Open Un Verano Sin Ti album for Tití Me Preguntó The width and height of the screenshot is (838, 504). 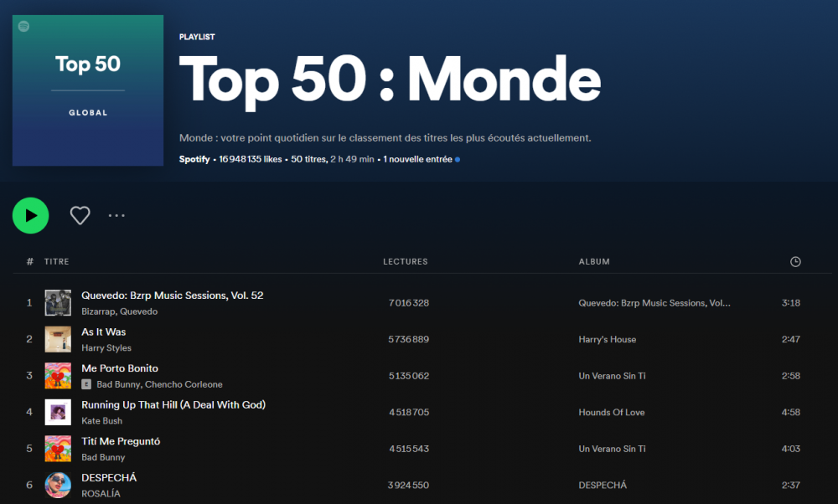click(612, 449)
